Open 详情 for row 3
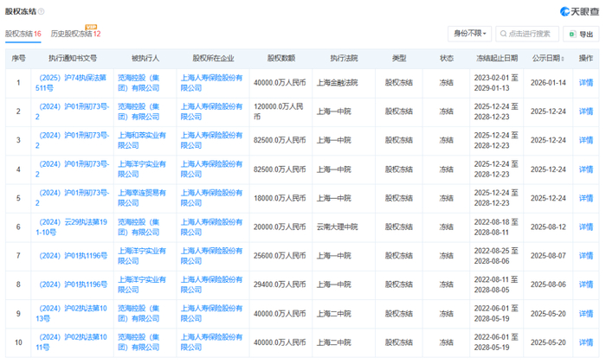The image size is (606, 364). click(586, 140)
